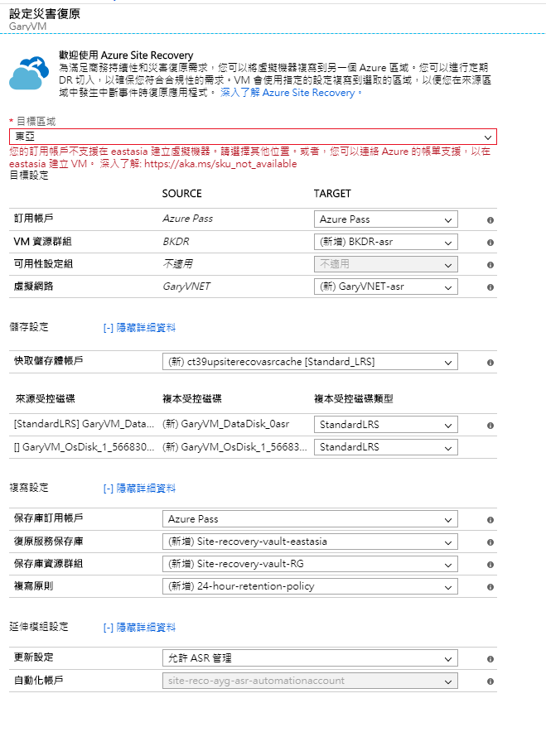Click info icon for 自動化帳戶 row
This screenshot has width=546, height=756.
pyautogui.click(x=490, y=681)
